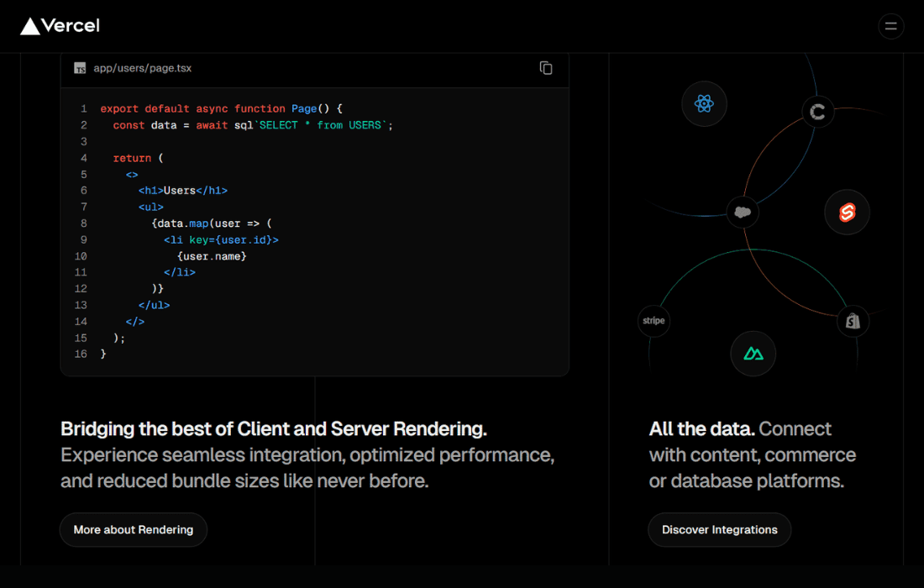The width and height of the screenshot is (924, 588).
Task: Click the closing </ul> code line
Action: pyautogui.click(x=154, y=305)
